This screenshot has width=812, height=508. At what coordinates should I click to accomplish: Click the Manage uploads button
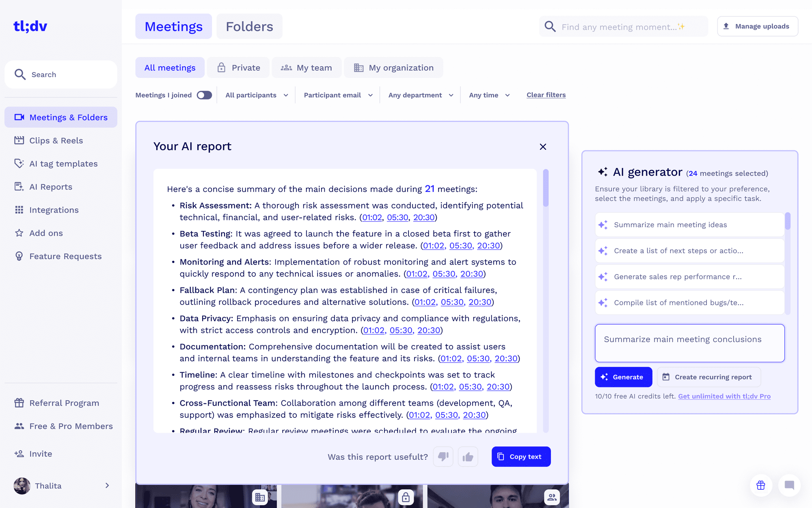(x=757, y=26)
